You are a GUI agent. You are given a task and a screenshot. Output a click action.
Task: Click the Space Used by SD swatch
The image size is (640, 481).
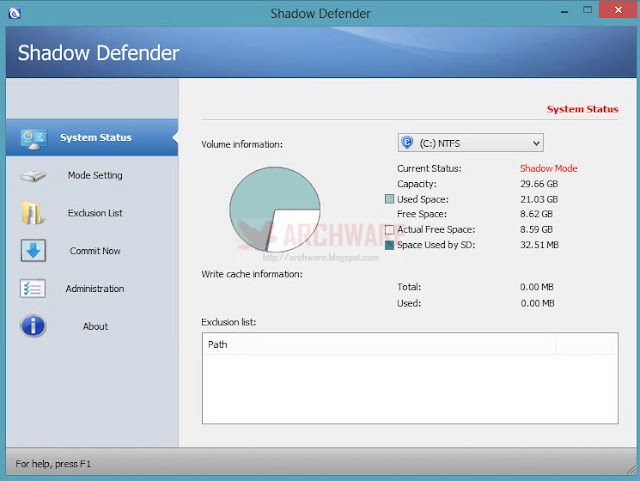[389, 245]
